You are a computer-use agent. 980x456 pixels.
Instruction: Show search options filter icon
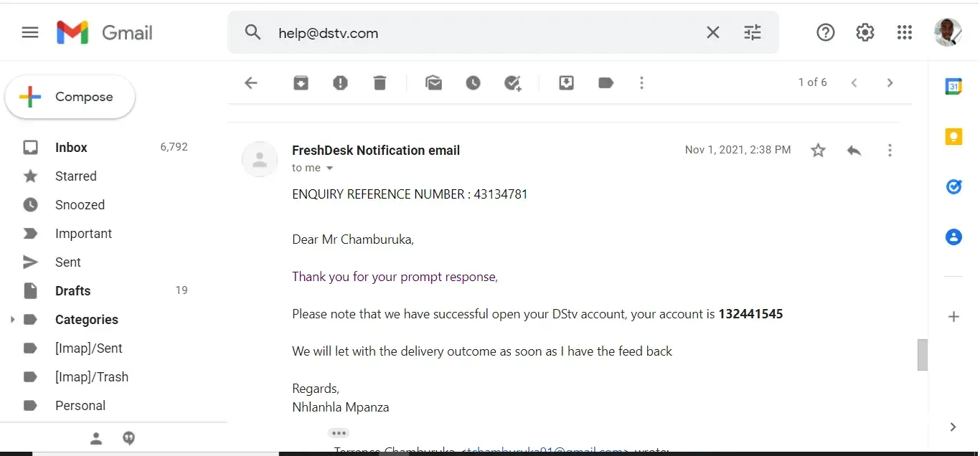point(753,32)
